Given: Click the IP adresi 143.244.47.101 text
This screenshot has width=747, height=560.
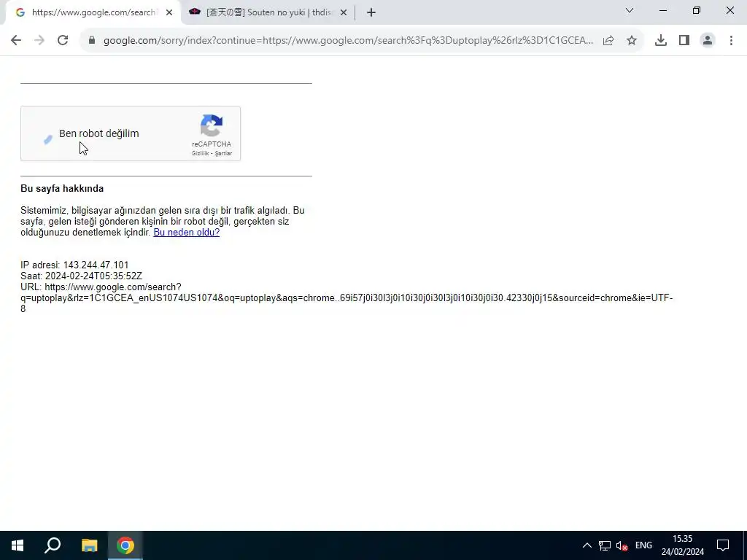Looking at the screenshot, I should pos(74,265).
